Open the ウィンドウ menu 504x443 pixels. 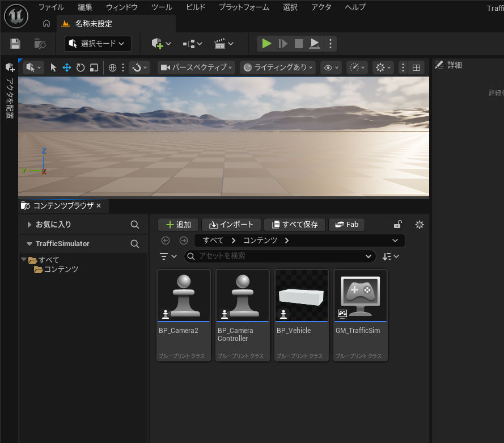[x=121, y=7]
